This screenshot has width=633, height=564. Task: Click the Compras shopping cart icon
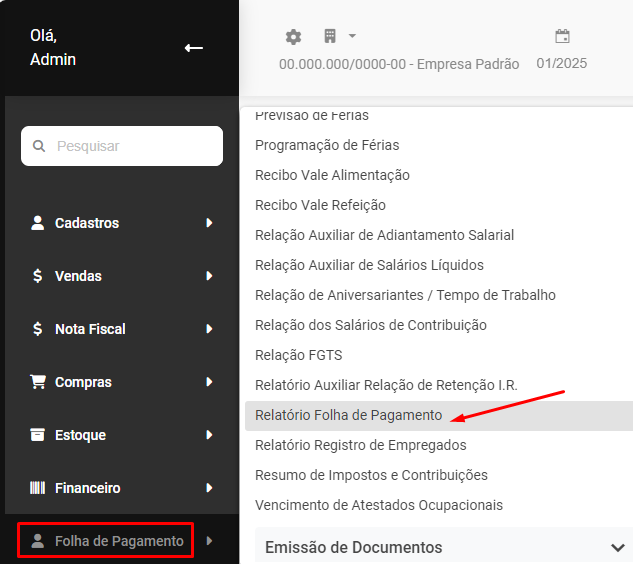(x=38, y=382)
